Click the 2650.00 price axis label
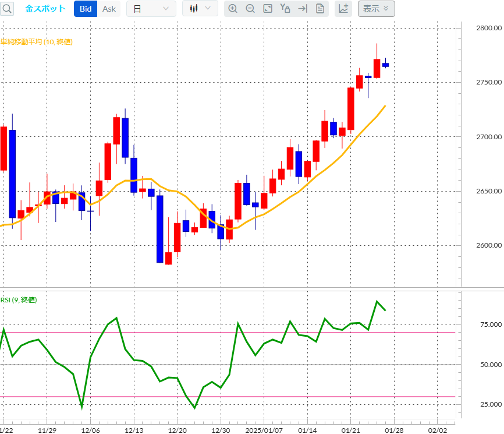 (489, 191)
